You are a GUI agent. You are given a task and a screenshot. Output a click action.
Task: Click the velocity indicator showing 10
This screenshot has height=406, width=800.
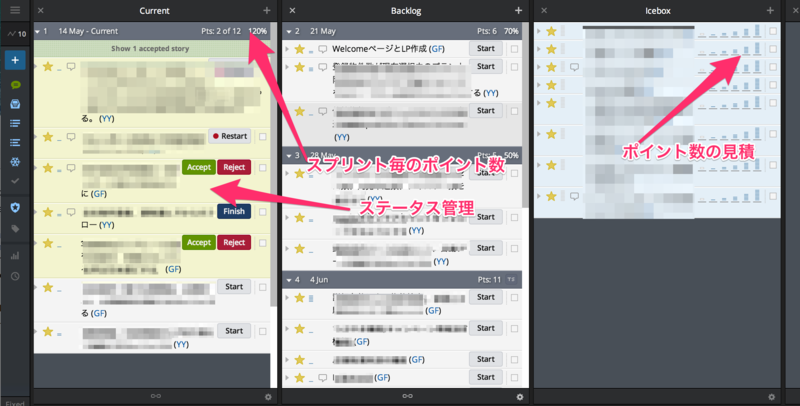pyautogui.click(x=17, y=34)
